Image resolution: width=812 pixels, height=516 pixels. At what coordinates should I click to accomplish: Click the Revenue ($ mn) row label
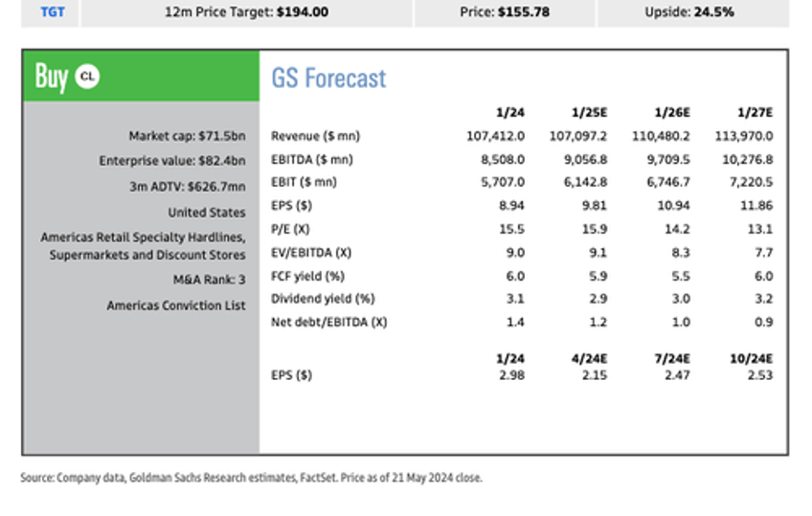point(316,136)
